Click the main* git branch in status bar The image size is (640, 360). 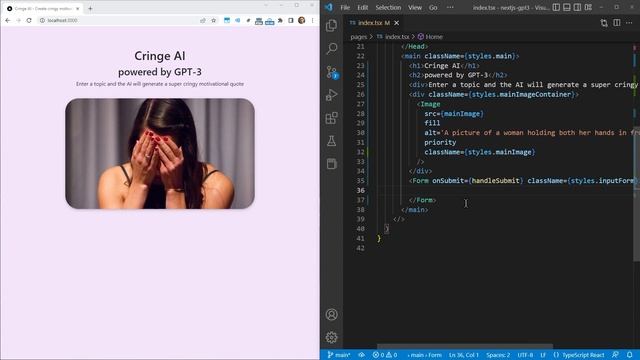pos(339,355)
